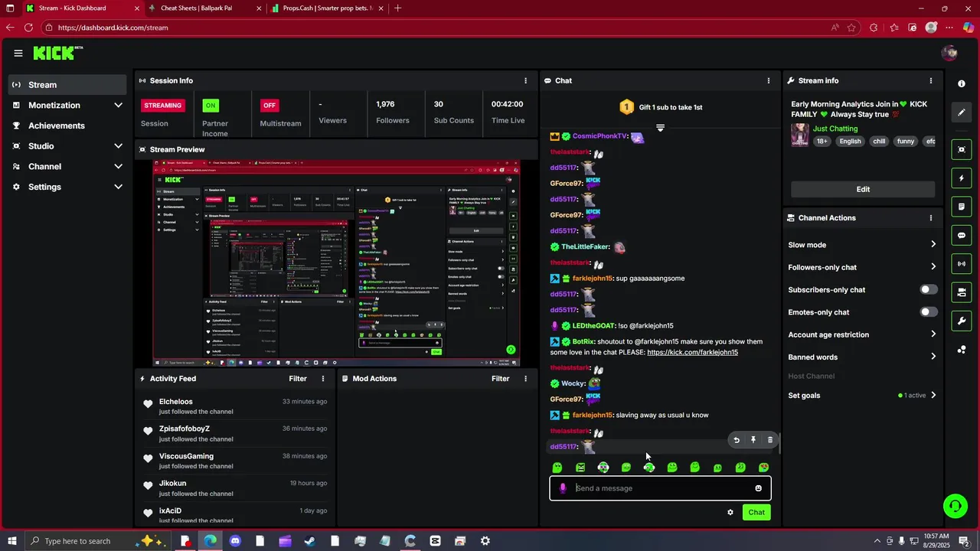The height and width of the screenshot is (551, 980).
Task: Click the capture frame icon in right toolbar
Action: (x=962, y=149)
